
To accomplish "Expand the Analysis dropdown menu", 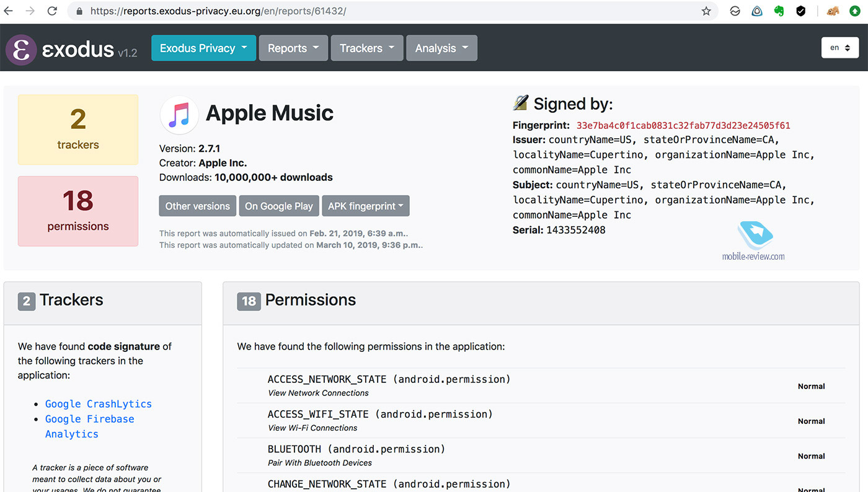I will coord(441,48).
